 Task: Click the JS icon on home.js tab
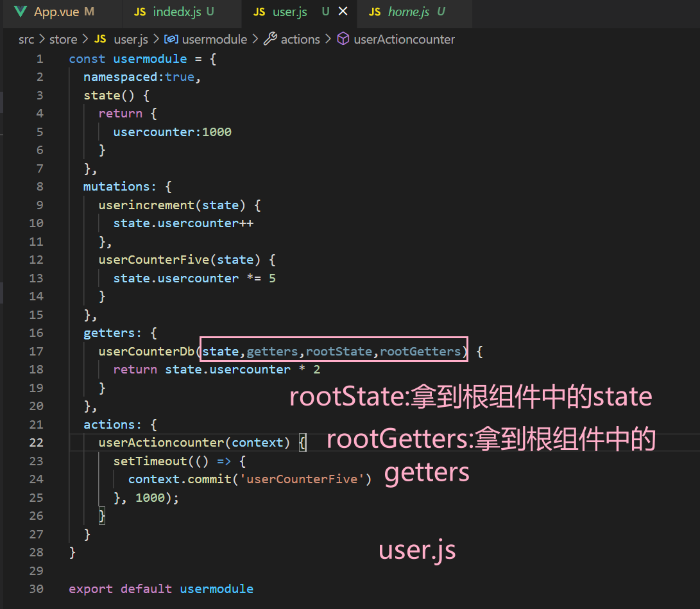[375, 12]
